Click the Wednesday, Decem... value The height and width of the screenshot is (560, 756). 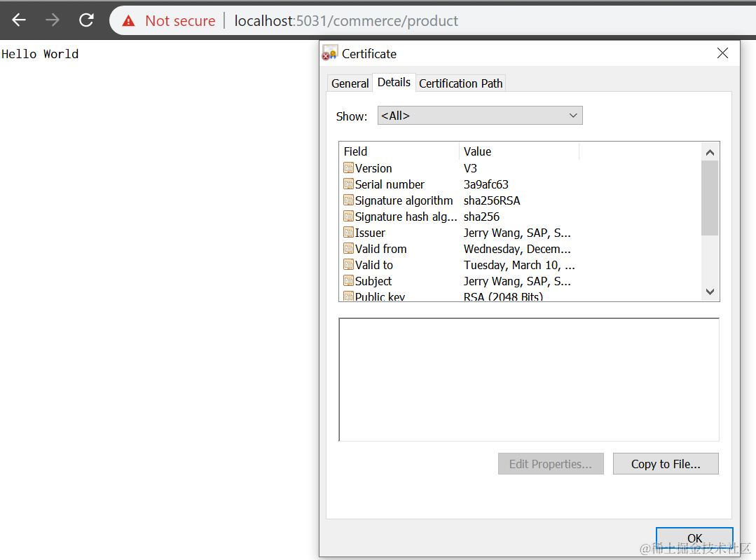tap(517, 249)
